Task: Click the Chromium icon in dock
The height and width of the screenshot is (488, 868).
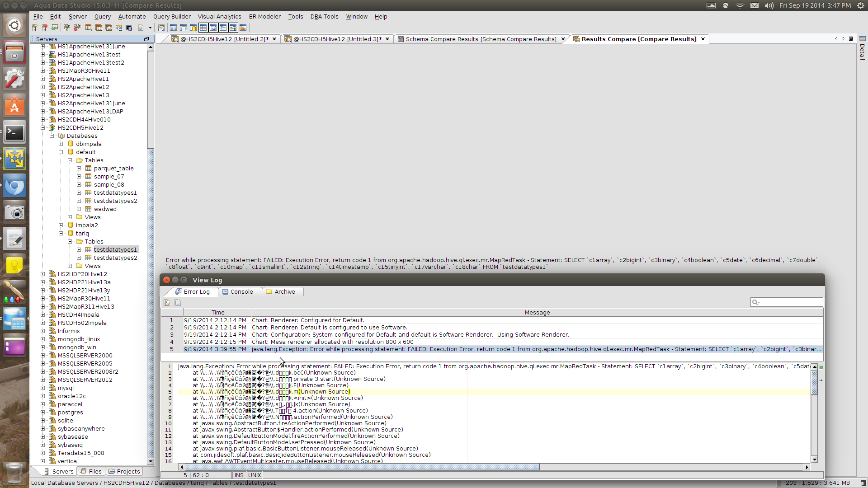Action: click(x=14, y=186)
